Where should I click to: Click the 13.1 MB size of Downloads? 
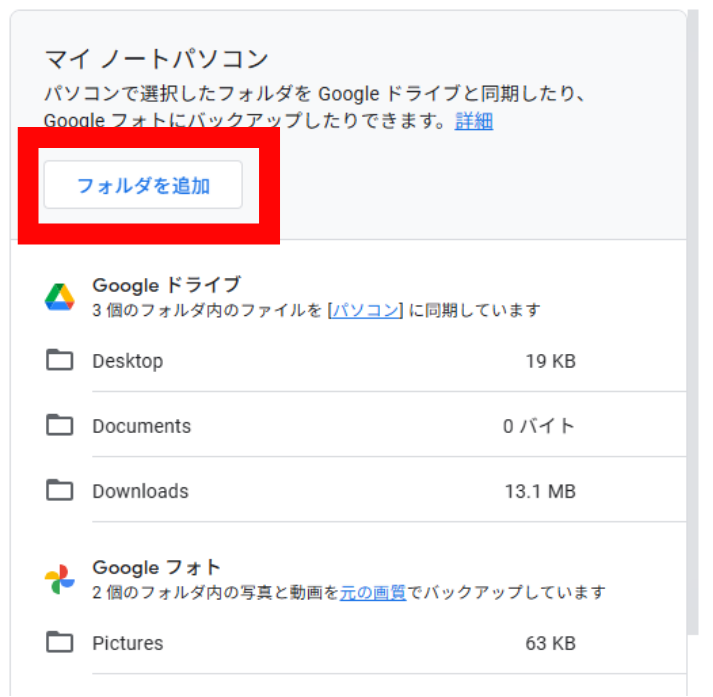(540, 491)
